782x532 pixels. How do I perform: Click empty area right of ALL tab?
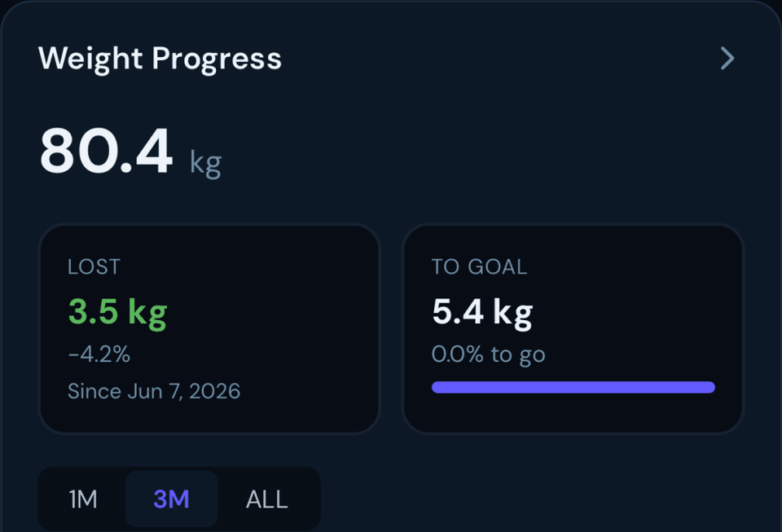click(499, 499)
